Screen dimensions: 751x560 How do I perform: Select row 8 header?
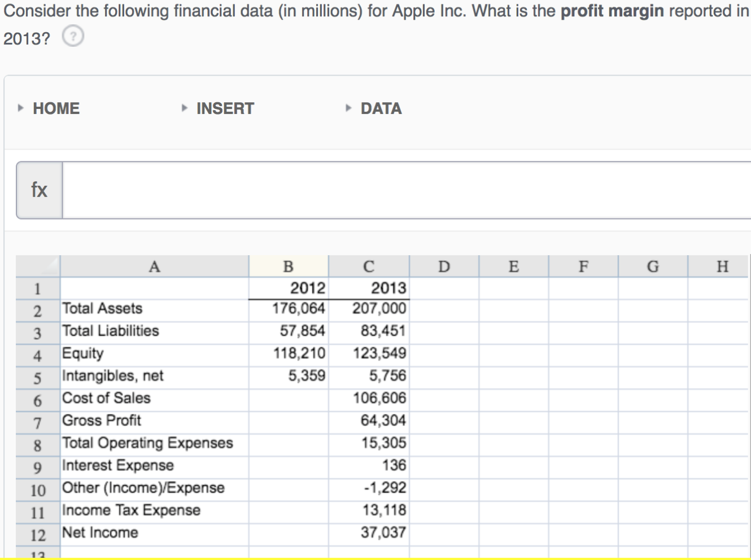pyautogui.click(x=38, y=445)
